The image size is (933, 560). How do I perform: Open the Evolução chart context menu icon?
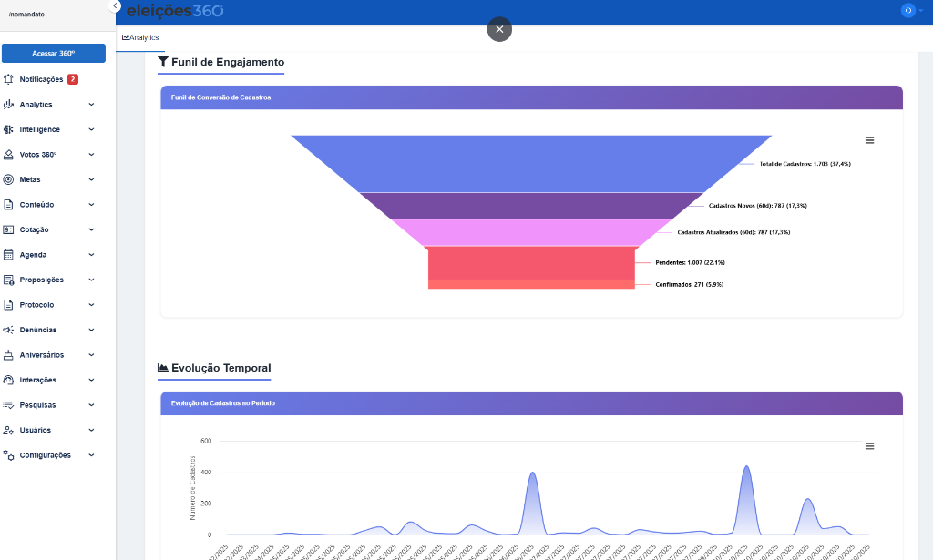click(x=869, y=445)
